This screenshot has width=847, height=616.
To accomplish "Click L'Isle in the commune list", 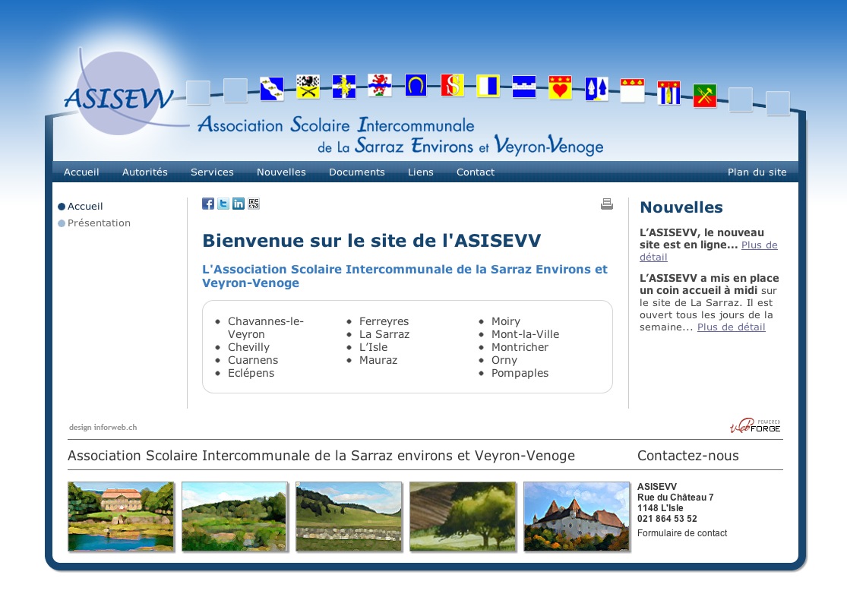I will 373,347.
